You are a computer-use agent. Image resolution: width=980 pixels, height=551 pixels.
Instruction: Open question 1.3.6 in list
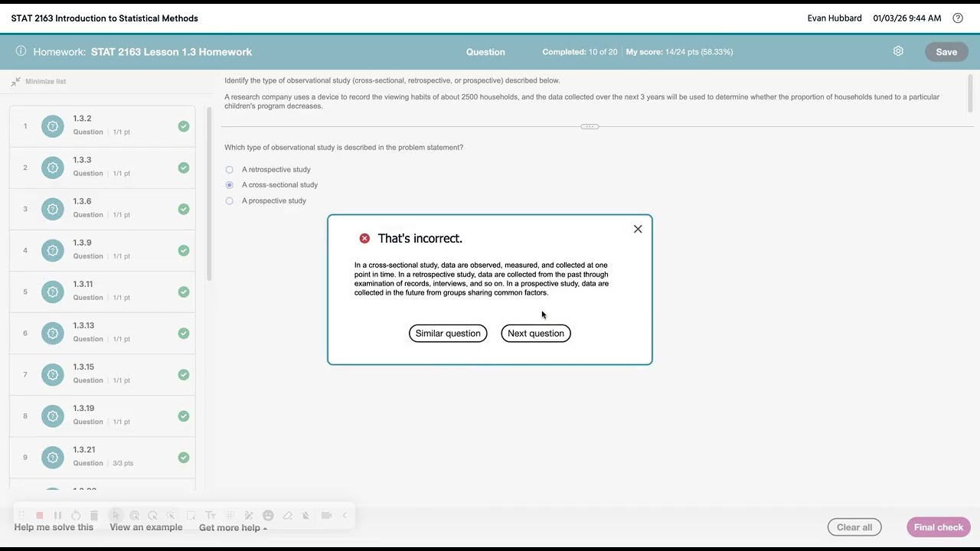[103, 209]
